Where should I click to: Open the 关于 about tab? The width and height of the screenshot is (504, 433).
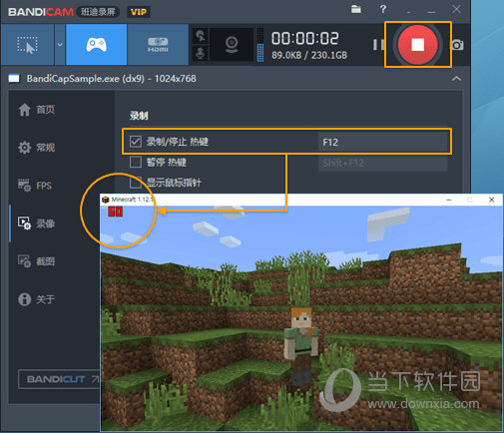(37, 299)
